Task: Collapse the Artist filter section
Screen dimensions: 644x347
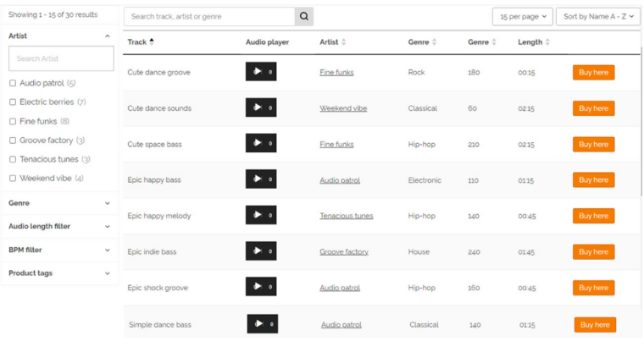Action: point(108,36)
